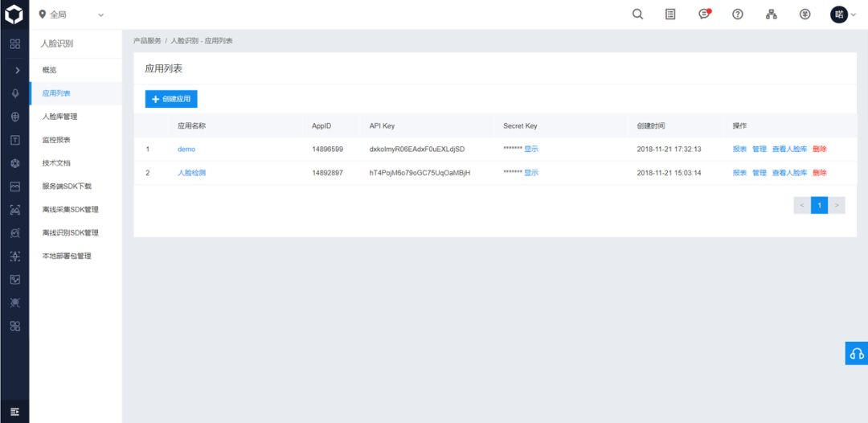The height and width of the screenshot is (423, 868).
Task: Open 服务端SDK下载 in the side menu
Action: coord(76,187)
